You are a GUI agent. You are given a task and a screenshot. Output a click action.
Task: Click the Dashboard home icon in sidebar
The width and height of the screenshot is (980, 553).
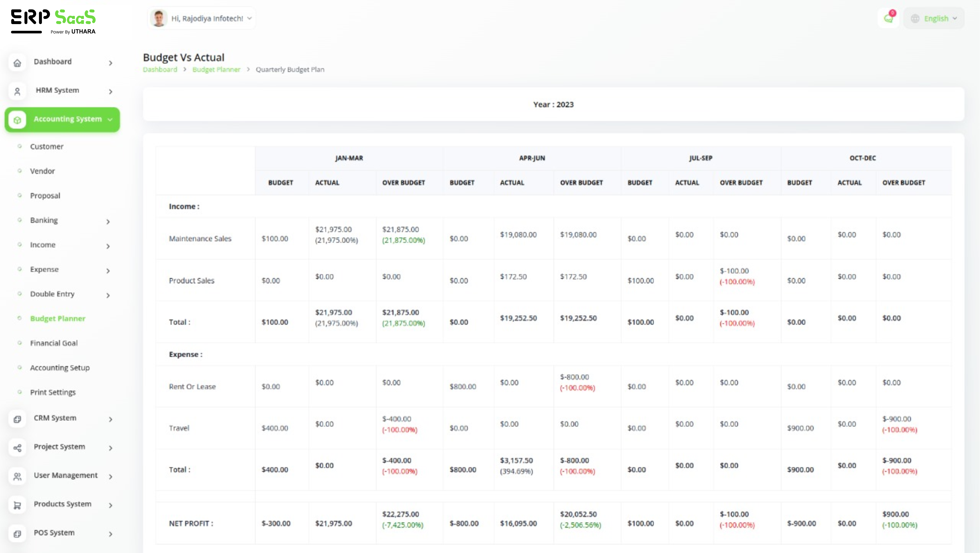tap(17, 63)
